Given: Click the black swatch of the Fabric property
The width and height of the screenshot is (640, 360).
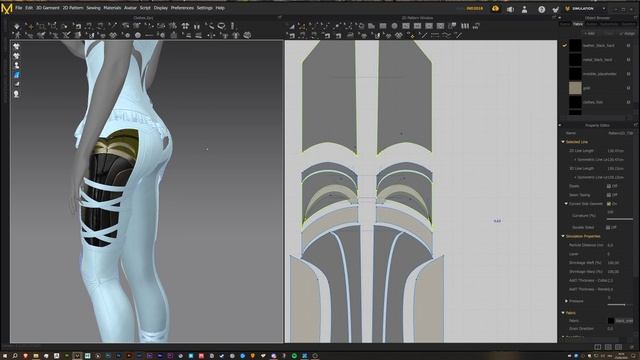Looking at the screenshot, I should [x=611, y=321].
